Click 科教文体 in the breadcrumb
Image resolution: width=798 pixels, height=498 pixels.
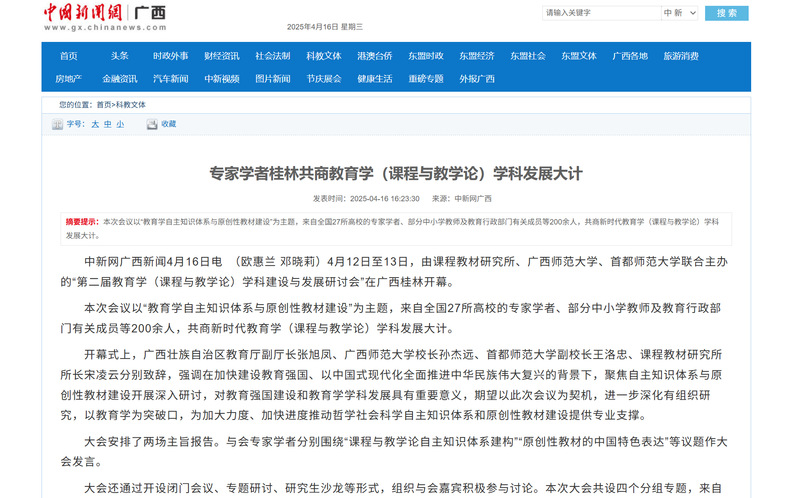(x=131, y=105)
